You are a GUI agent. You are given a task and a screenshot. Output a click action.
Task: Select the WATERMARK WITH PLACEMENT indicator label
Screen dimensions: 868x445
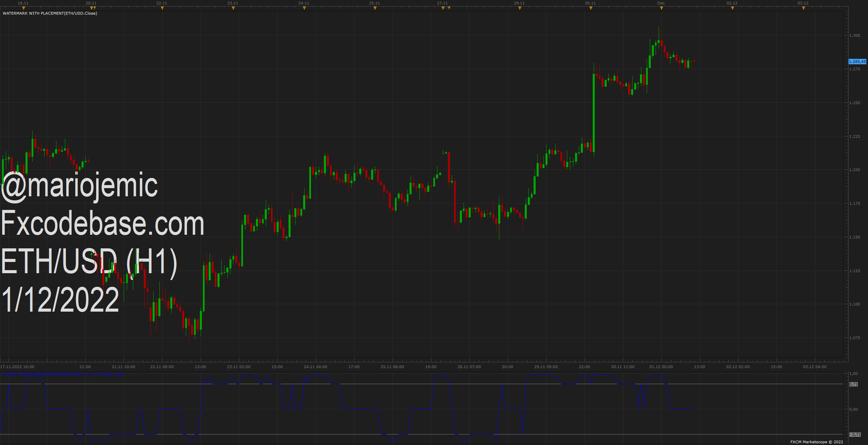(x=50, y=13)
